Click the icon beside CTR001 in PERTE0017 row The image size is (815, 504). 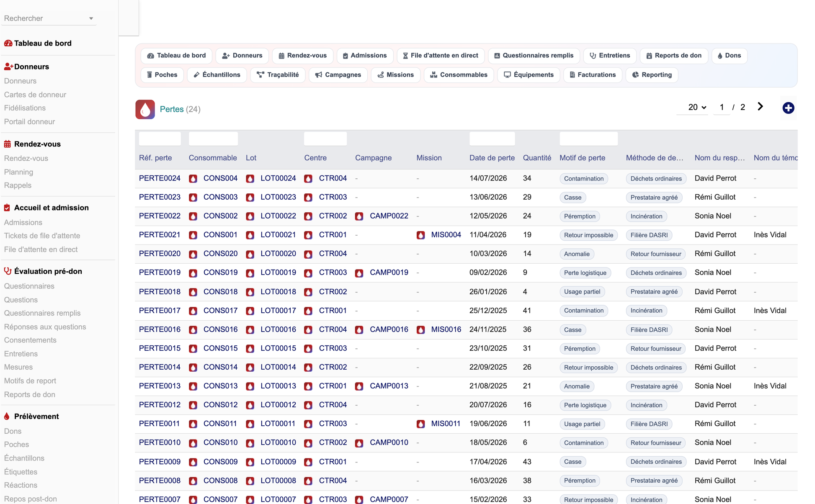coord(308,311)
